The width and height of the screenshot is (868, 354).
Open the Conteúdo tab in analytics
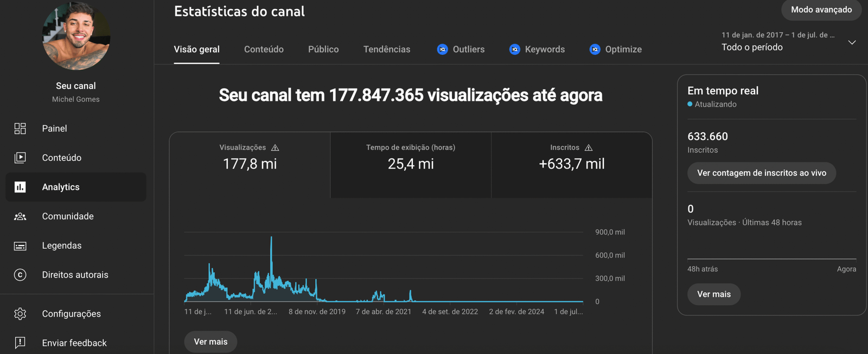[264, 49]
